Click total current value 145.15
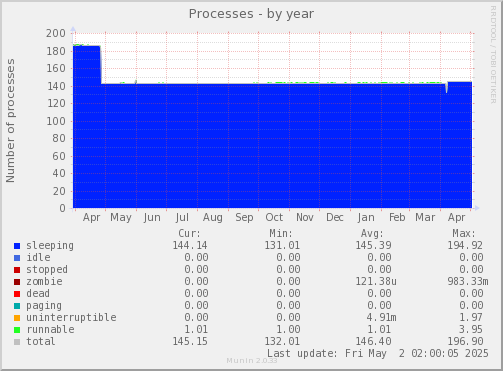503x371 pixels. tap(190, 341)
